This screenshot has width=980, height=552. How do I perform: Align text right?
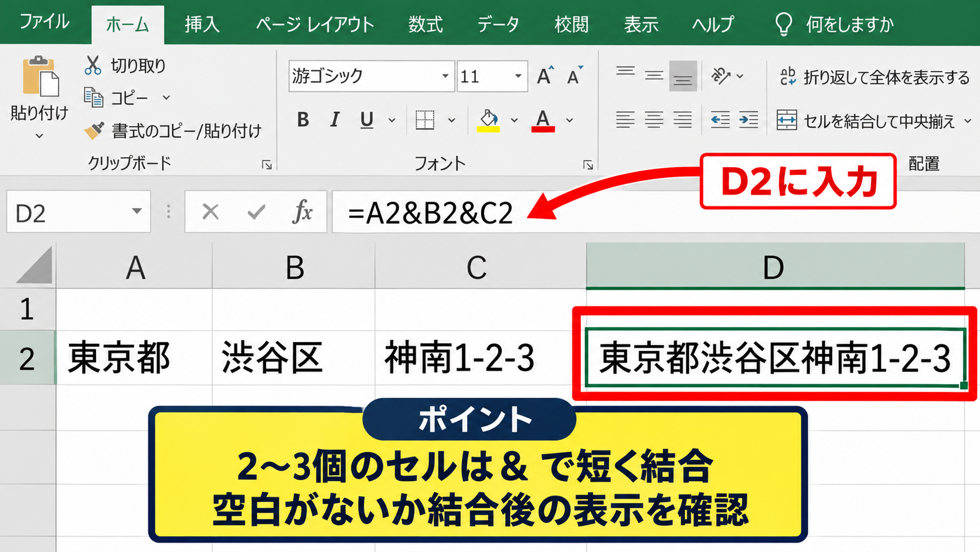tap(683, 120)
